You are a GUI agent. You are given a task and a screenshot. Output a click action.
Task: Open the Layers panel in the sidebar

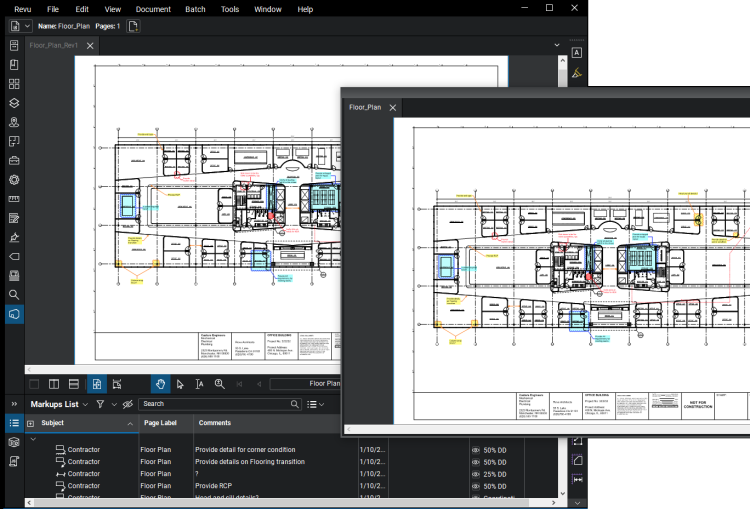click(x=14, y=103)
